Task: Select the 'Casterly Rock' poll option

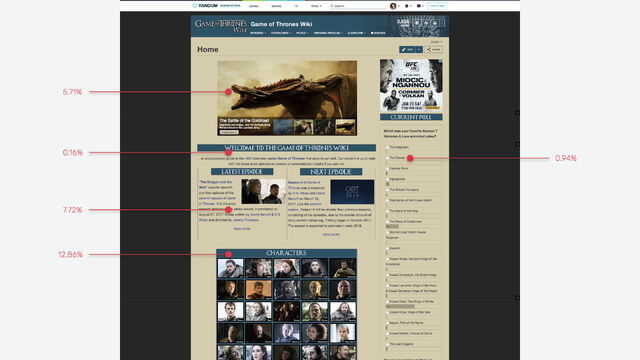Action: coord(388,168)
